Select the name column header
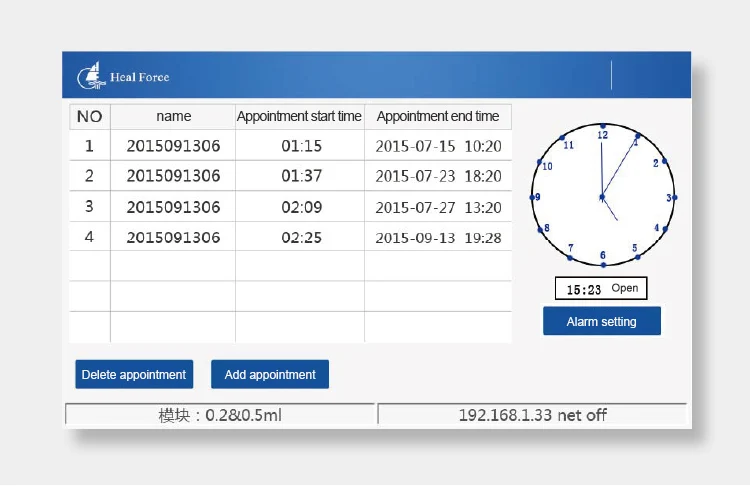This screenshot has width=750, height=486. [x=173, y=117]
